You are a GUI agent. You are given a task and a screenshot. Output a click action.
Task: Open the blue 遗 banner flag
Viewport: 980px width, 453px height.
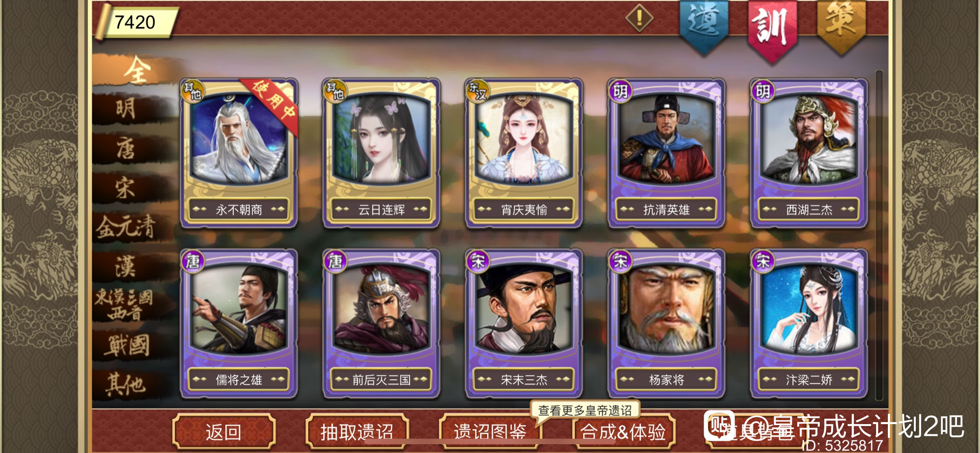tap(704, 25)
